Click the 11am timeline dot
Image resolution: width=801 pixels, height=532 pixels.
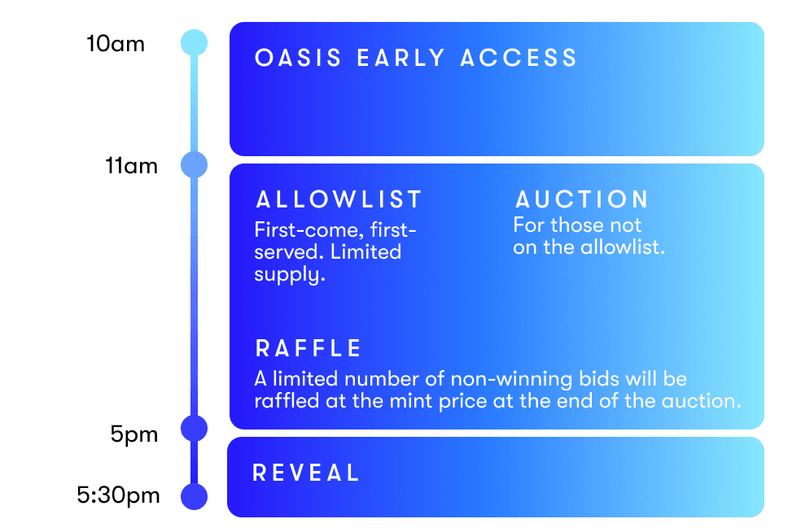pos(194,165)
